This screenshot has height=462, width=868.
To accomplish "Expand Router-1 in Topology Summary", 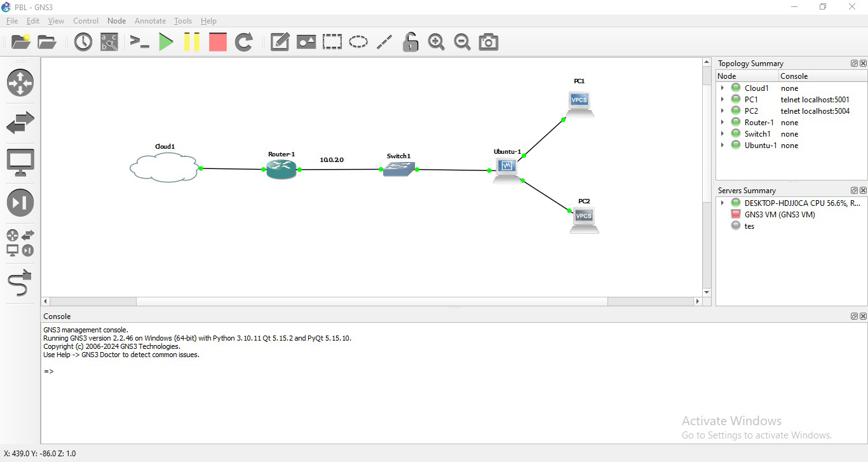I will [722, 123].
